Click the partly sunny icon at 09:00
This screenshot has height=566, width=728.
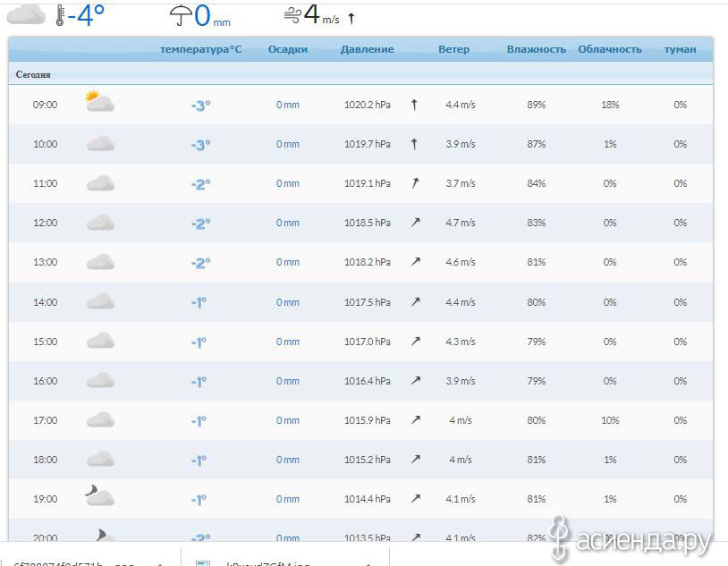[99, 103]
